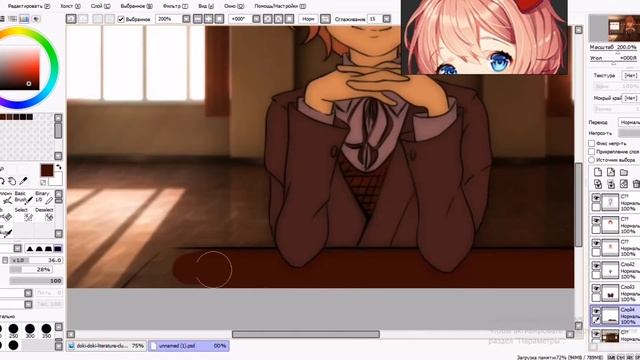The height and width of the screenshot is (360, 640).
Task: Hide Слой2 layer with eye icon
Action: tap(596, 266)
